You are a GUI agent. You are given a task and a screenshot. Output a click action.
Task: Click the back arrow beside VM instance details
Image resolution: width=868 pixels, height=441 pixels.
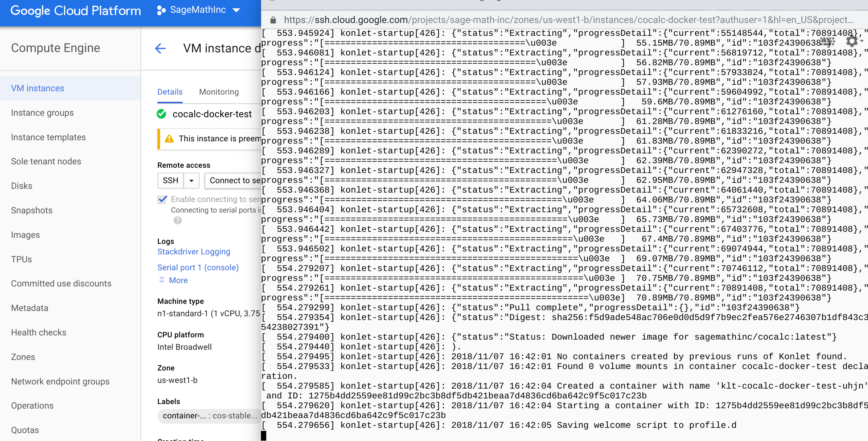click(x=160, y=48)
